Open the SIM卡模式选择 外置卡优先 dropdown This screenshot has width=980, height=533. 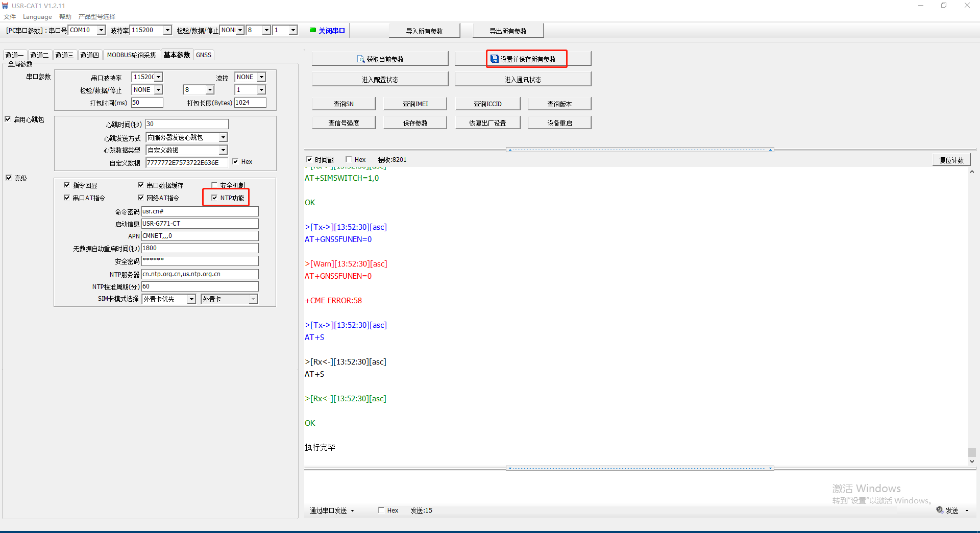(x=191, y=299)
